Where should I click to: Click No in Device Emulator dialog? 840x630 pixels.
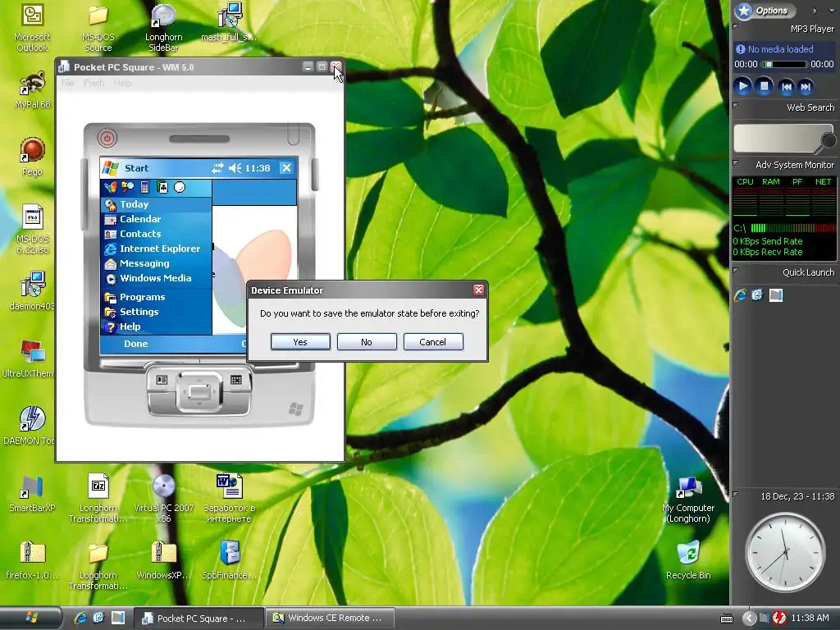coord(367,342)
